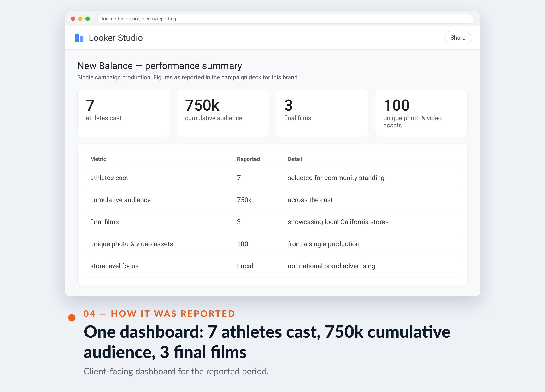
Task: Select the 750k cumulative audience scorecard
Action: 223,113
